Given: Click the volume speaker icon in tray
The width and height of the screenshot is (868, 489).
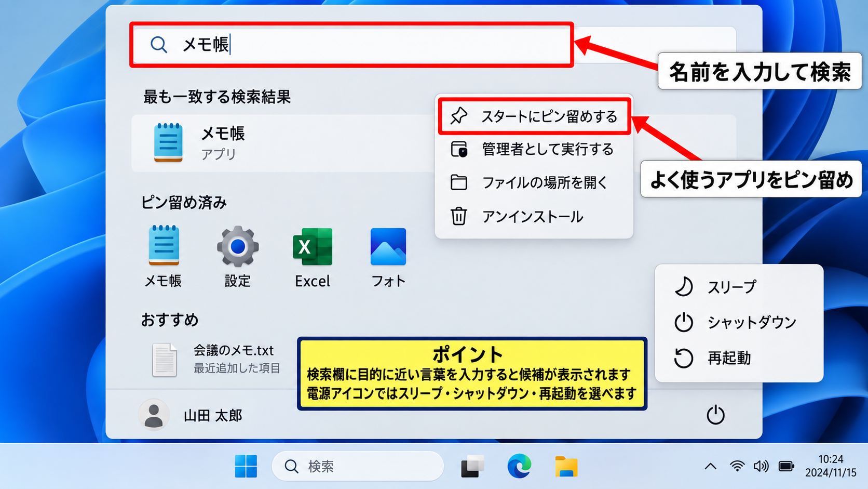Looking at the screenshot, I should (761, 466).
